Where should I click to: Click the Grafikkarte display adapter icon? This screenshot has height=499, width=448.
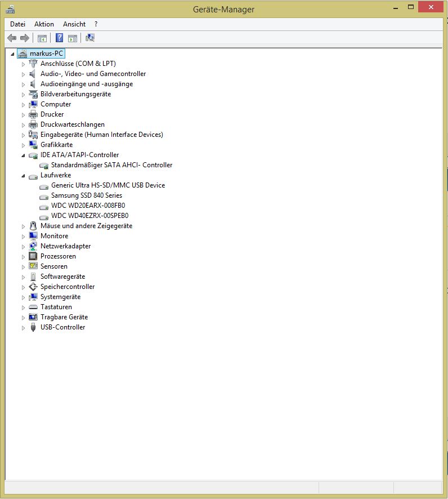(x=33, y=145)
